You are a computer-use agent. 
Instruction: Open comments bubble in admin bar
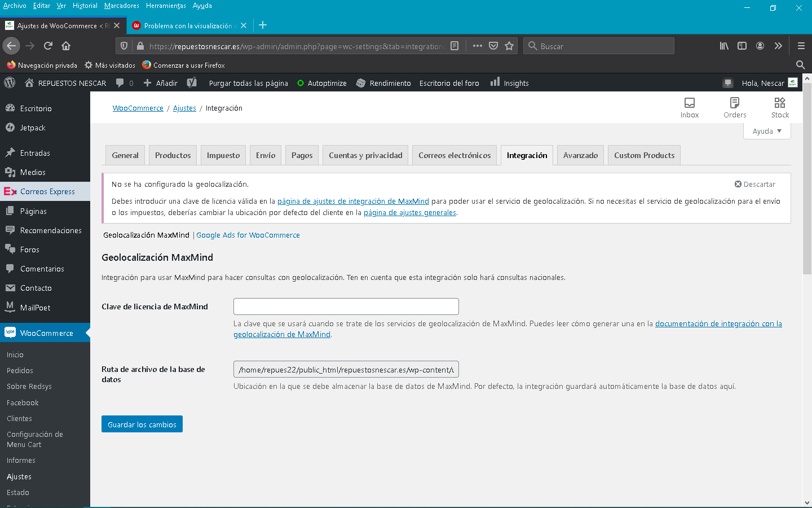[124, 83]
